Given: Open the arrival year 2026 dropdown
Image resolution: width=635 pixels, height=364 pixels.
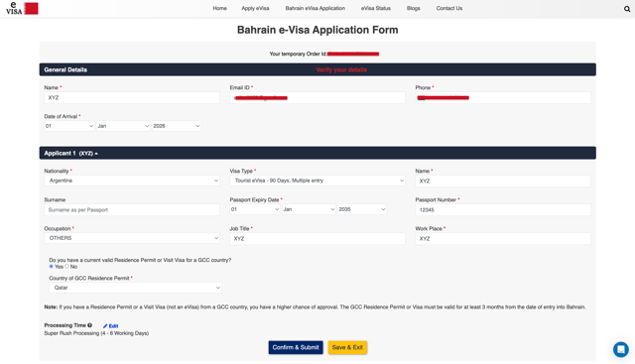Looking at the screenshot, I should point(177,126).
